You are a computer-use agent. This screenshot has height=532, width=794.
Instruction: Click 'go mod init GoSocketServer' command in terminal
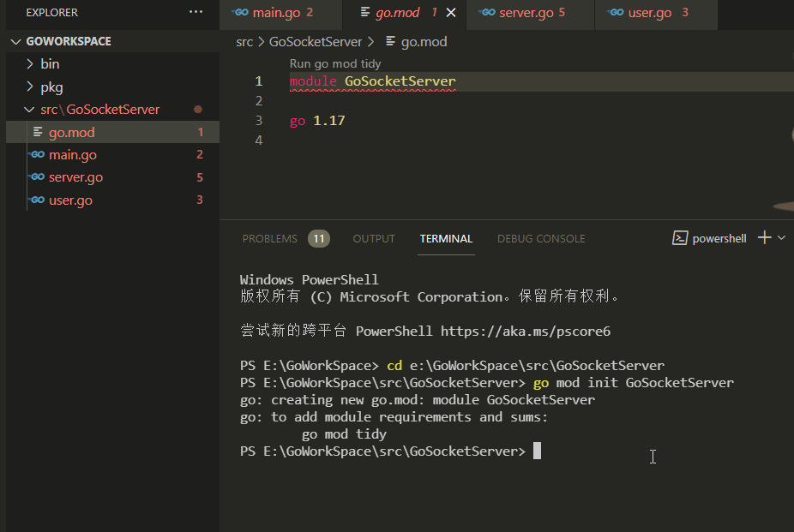pos(634,383)
